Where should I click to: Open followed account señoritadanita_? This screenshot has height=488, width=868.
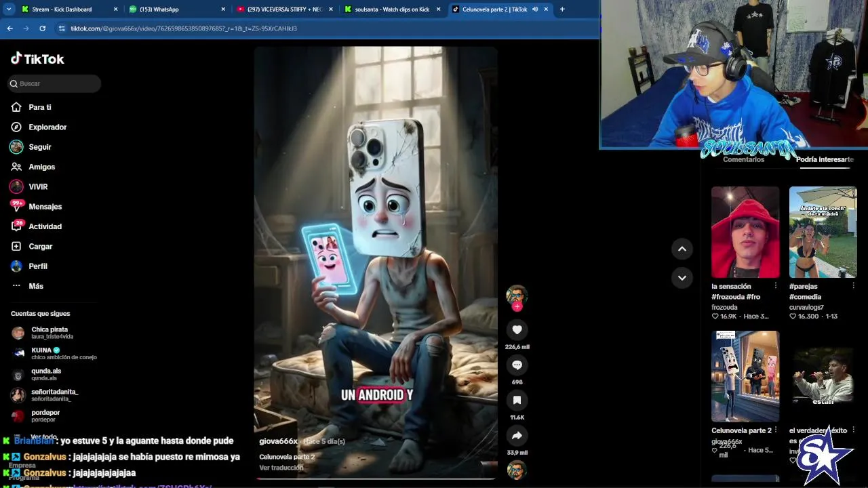(54, 395)
